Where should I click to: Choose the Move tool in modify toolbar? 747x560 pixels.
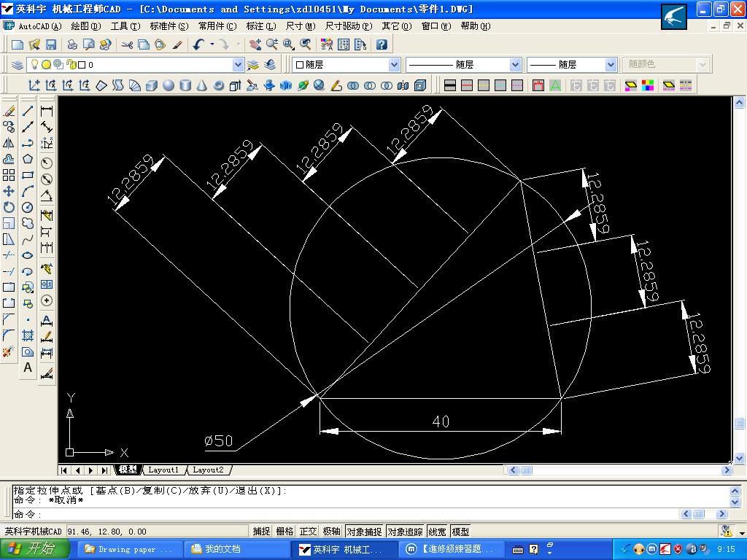pyautogui.click(x=9, y=192)
